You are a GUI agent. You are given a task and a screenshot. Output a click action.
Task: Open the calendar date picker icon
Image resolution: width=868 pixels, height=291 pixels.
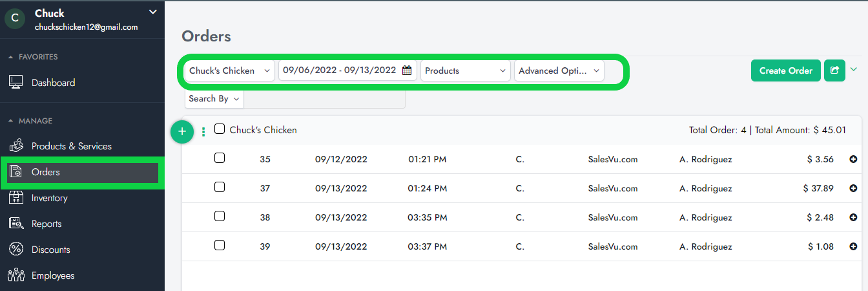[407, 70]
